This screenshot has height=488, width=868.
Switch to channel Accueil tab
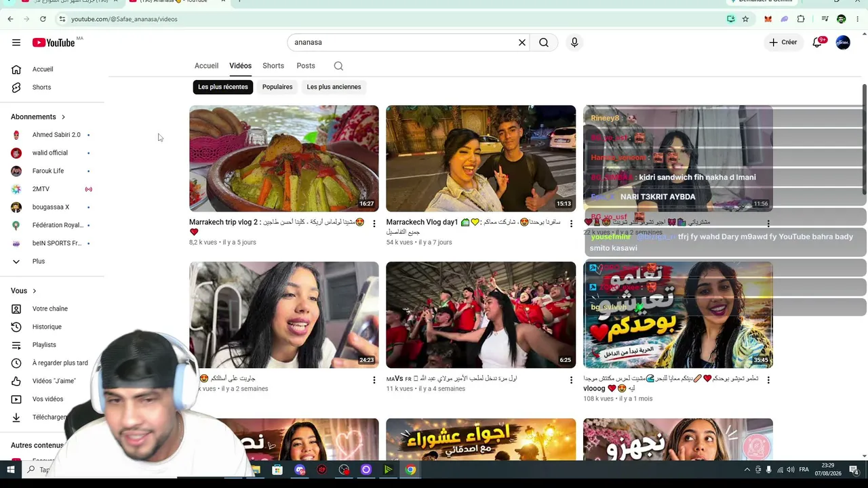coord(206,66)
